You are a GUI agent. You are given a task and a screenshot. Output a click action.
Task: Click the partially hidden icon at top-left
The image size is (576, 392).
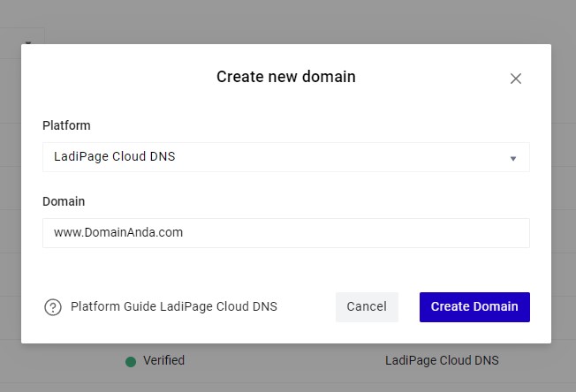point(29,41)
